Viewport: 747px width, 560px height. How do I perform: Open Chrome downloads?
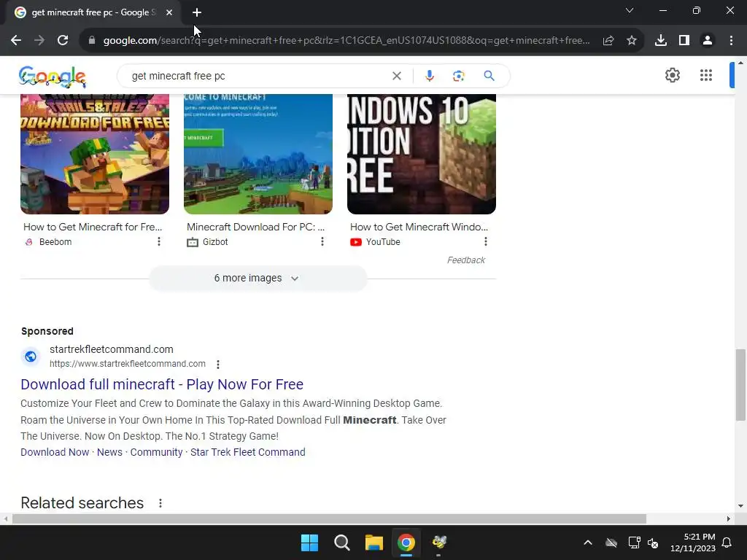click(x=661, y=41)
